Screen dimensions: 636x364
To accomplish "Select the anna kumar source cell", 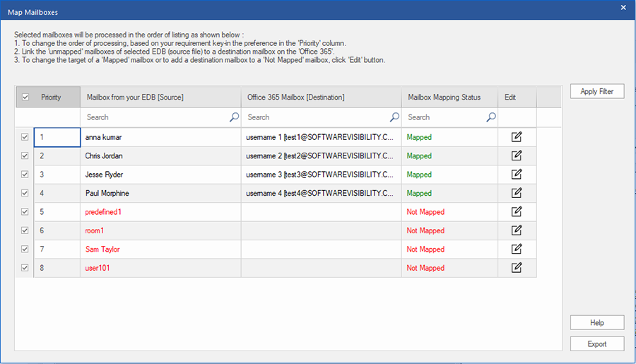I will 160,137.
